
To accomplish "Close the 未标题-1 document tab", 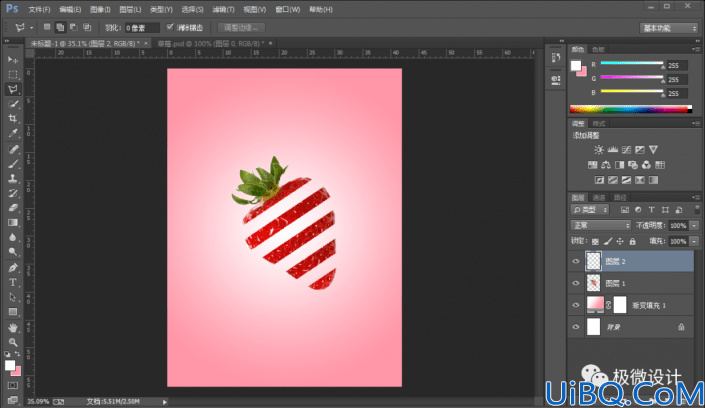I will tap(146, 43).
